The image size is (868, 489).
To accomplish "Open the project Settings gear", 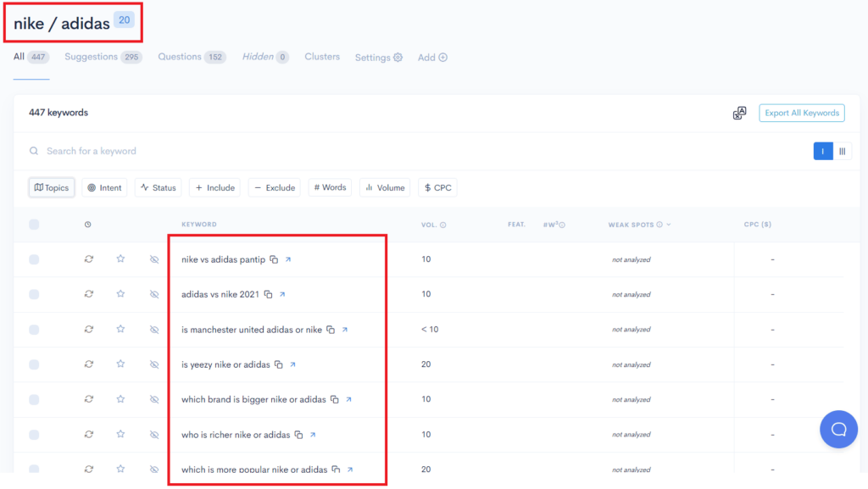I will pyautogui.click(x=397, y=57).
